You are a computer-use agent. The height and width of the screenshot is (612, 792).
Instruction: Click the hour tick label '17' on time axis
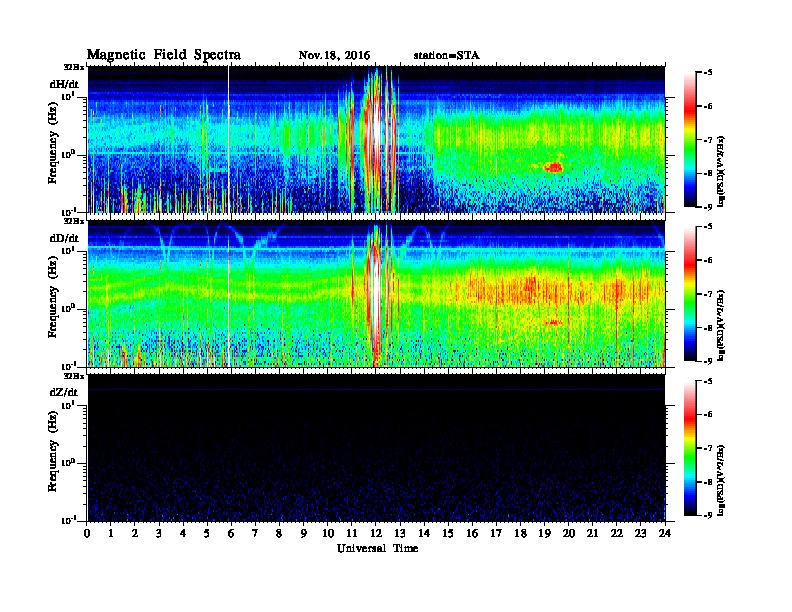pos(496,533)
